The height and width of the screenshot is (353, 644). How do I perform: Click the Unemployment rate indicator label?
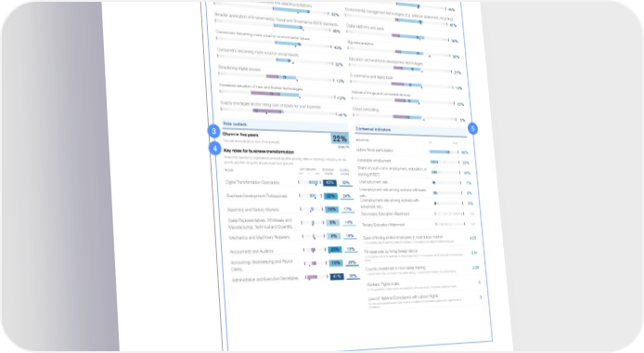pos(373,182)
